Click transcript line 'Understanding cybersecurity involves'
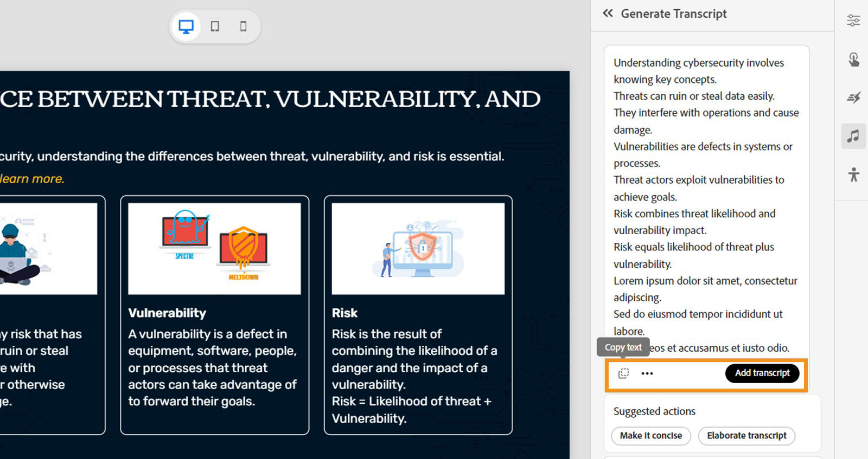 (x=699, y=63)
